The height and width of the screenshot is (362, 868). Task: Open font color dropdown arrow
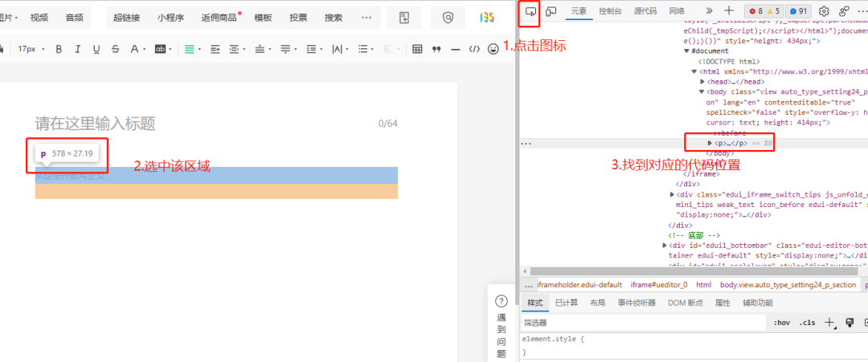(x=144, y=49)
